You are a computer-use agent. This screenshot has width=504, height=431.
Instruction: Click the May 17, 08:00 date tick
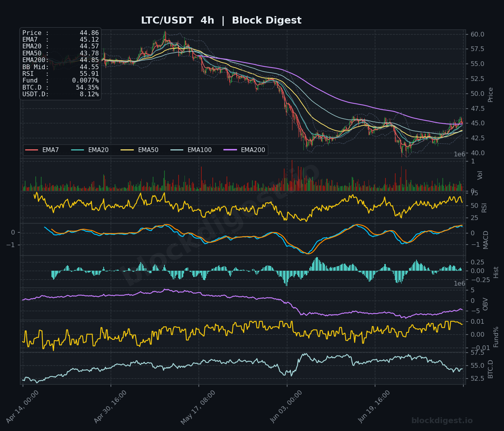tap(198, 407)
